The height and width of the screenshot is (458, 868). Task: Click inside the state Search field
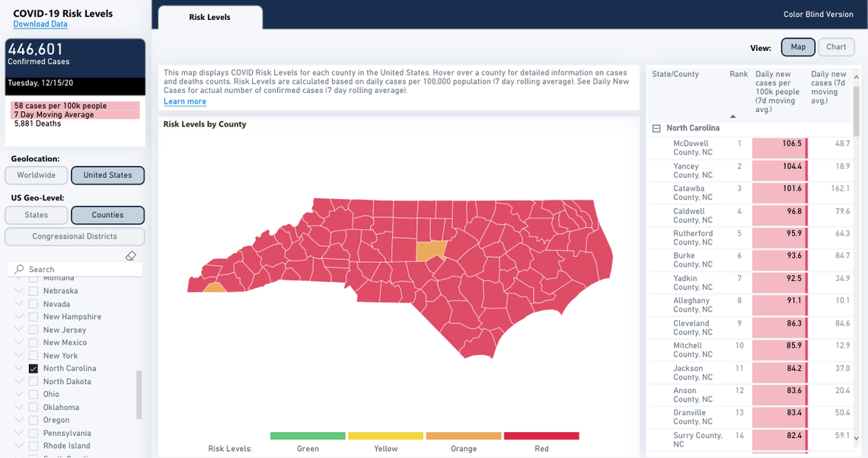[x=76, y=269]
